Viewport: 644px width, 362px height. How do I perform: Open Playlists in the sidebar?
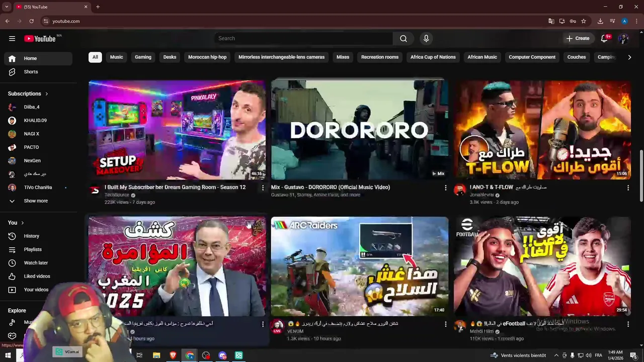point(38,249)
